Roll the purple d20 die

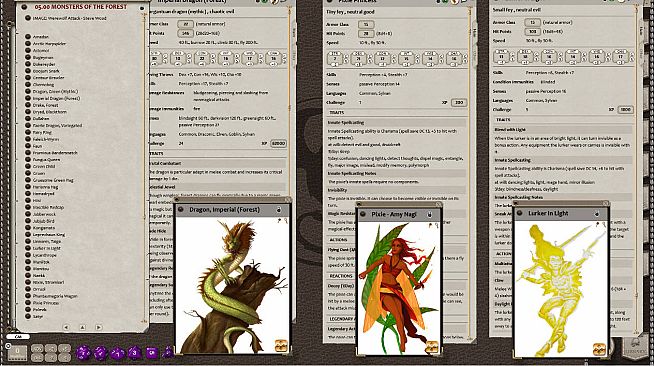(83, 353)
